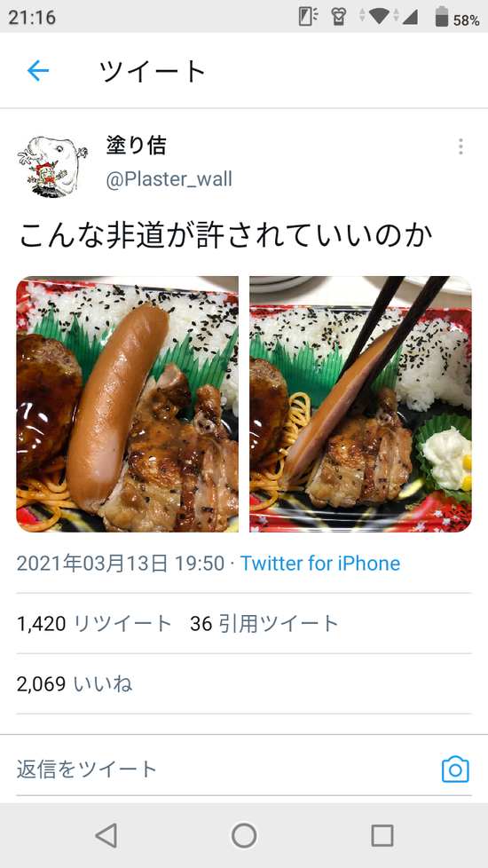Image resolution: width=488 pixels, height=868 pixels.
Task: Tap the Android home circle button
Action: tap(244, 835)
